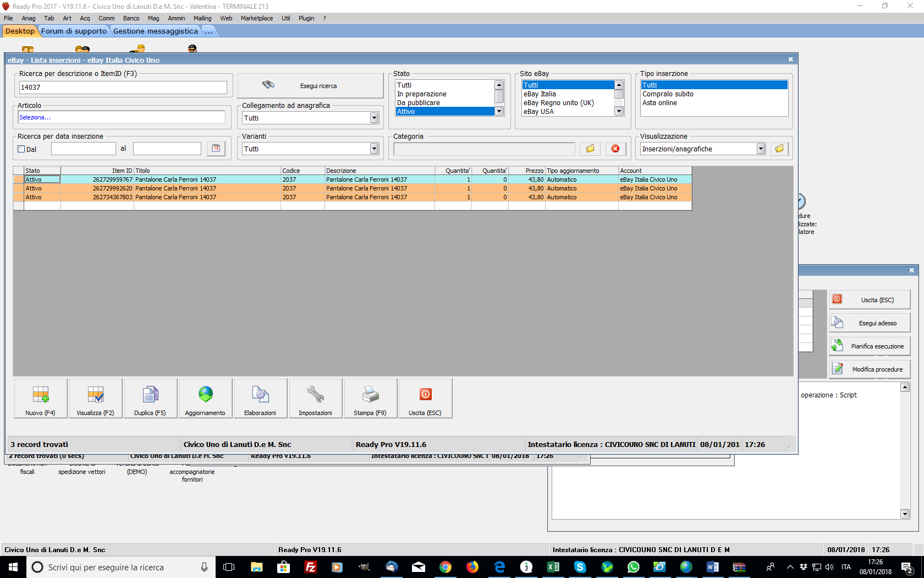Screen dimensions: 924x578
Task: Click the folder icon beside Visualizzazione
Action: pyautogui.click(x=779, y=149)
